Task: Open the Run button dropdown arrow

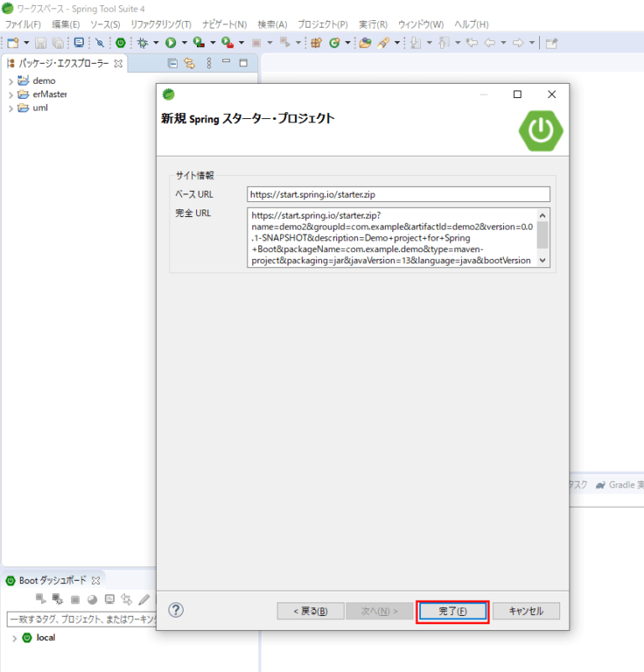Action: point(184,43)
